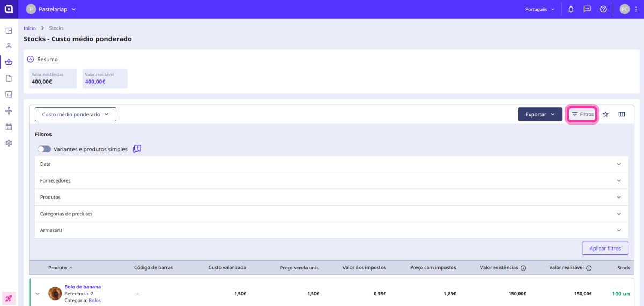The width and height of the screenshot is (644, 306).
Task: Open the calendar icon in sidebar
Action: tap(9, 127)
